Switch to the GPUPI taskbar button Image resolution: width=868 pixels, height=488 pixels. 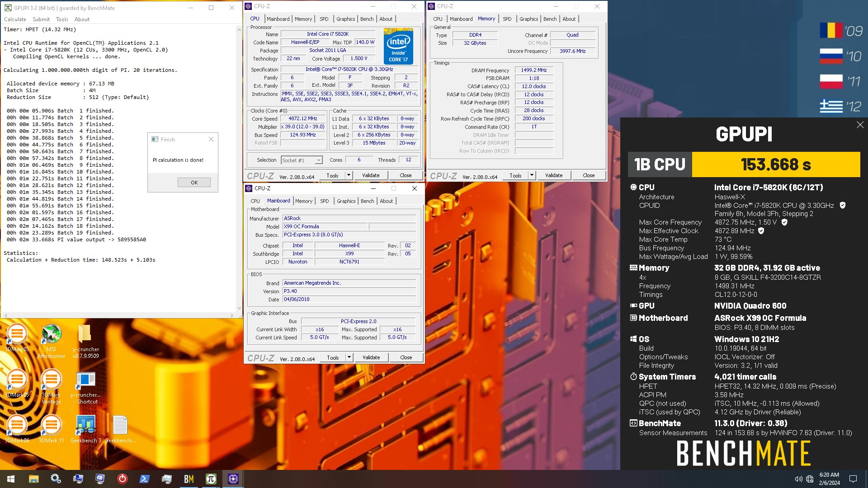(x=211, y=479)
